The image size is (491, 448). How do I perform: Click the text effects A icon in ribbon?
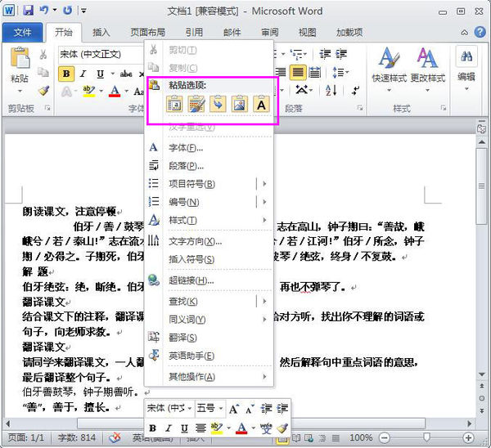pyautogui.click(x=66, y=92)
